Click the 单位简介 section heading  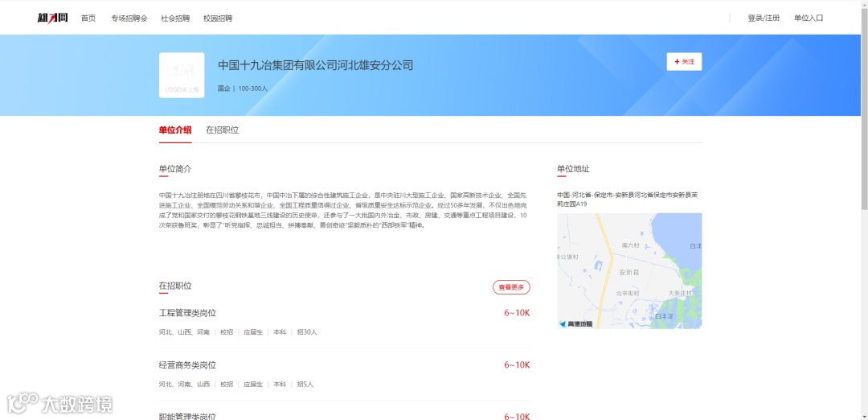pyautogui.click(x=175, y=168)
